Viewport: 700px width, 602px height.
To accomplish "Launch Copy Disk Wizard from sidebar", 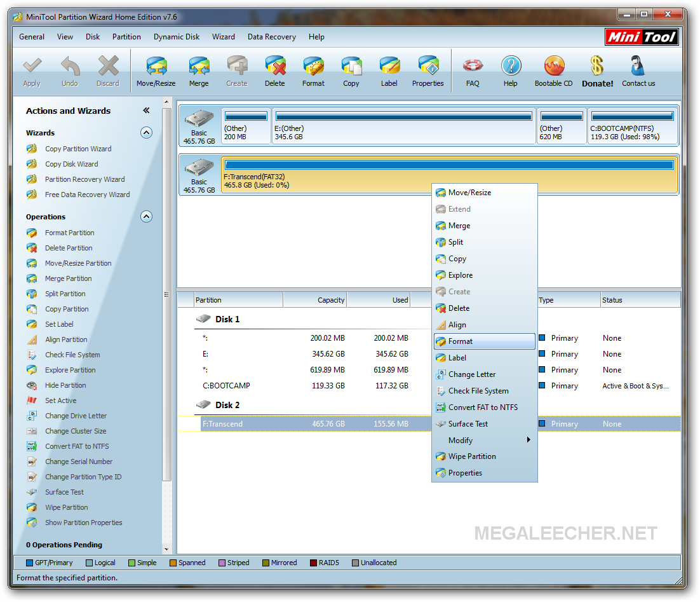I will click(71, 164).
